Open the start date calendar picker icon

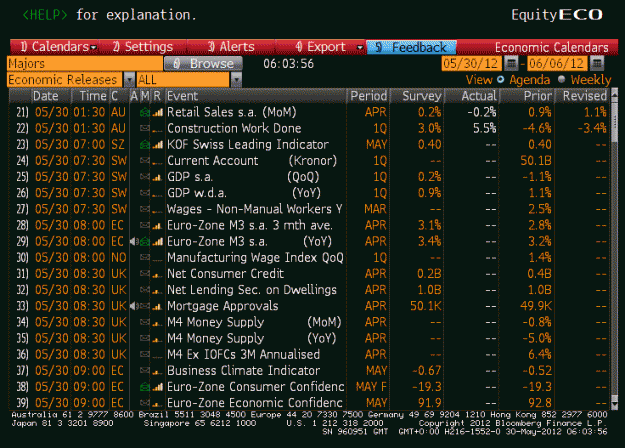pyautogui.click(x=511, y=63)
